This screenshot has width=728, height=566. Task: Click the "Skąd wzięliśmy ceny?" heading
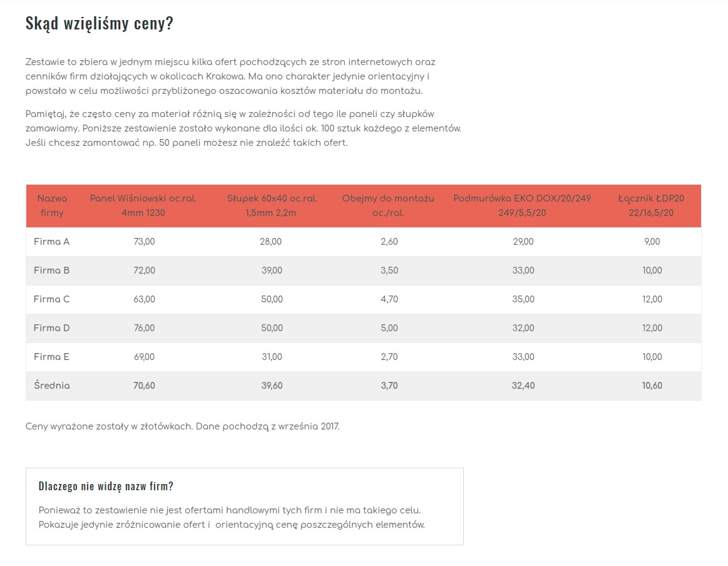tap(99, 24)
